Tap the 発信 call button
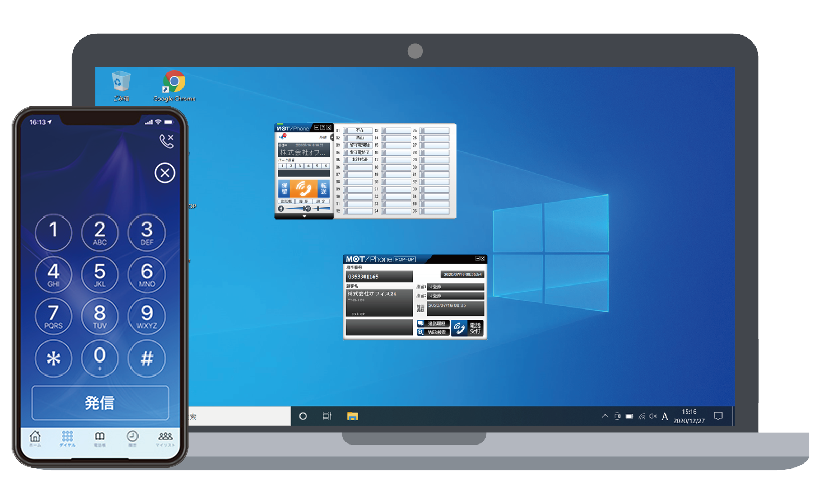Viewport: 828px width, 504px height. point(100,402)
